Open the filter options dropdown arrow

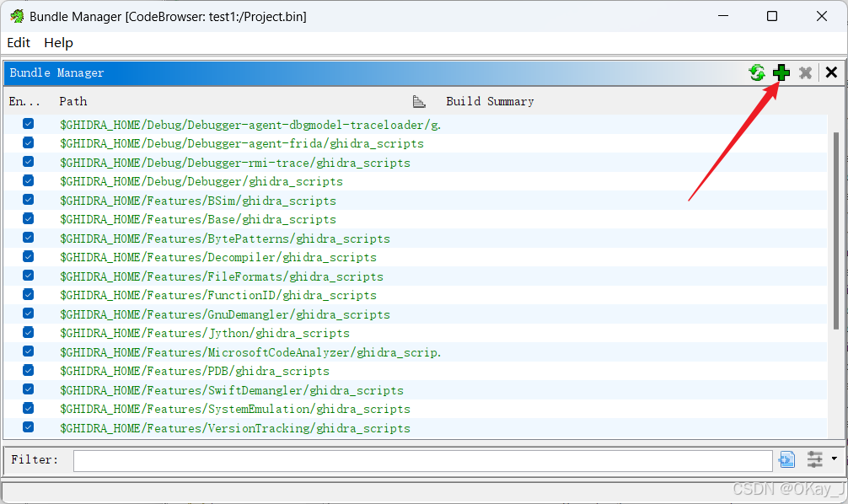(835, 458)
